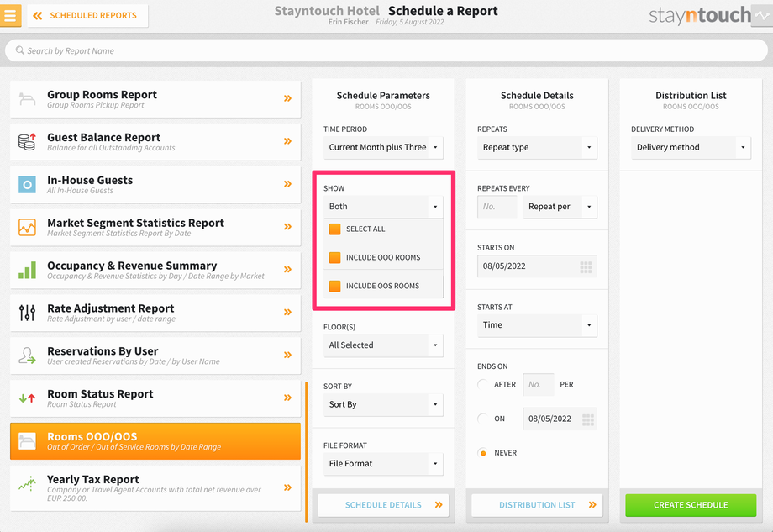Image resolution: width=773 pixels, height=532 pixels.
Task: Toggle the Select All checkbox
Action: tap(334, 229)
